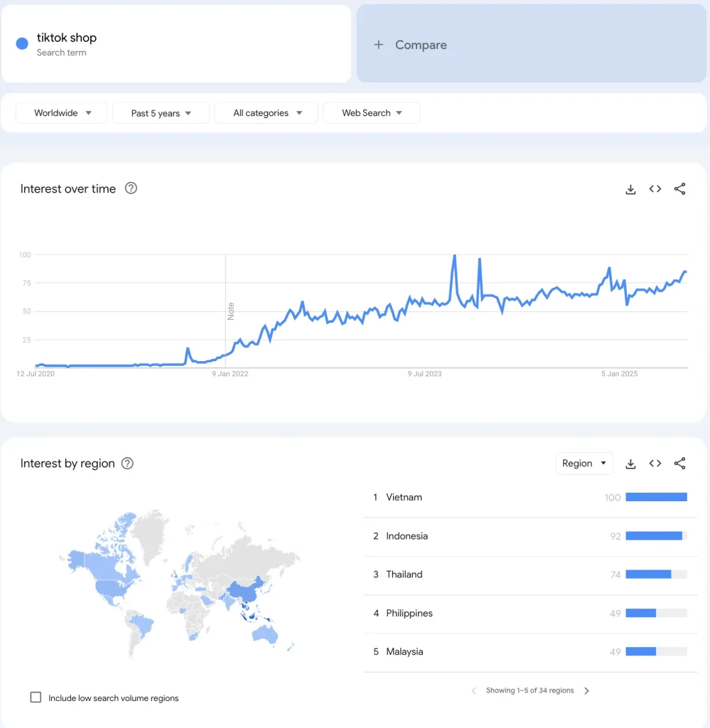Viewport: 710px width, 728px height.
Task: Open help for Interest over time
Action: [x=131, y=188]
